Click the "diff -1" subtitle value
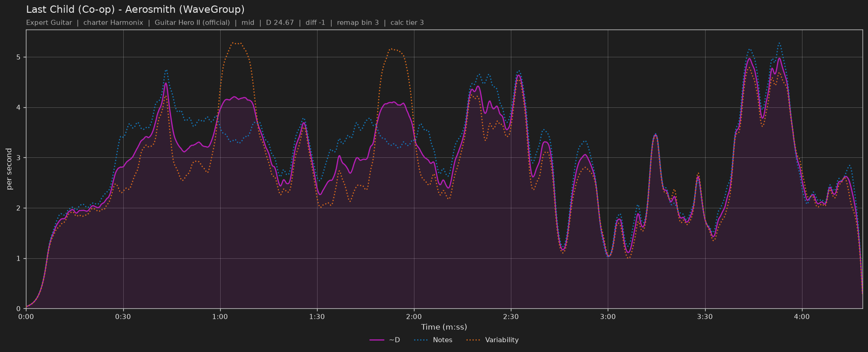Image resolution: width=868 pixels, height=352 pixels. coord(315,23)
